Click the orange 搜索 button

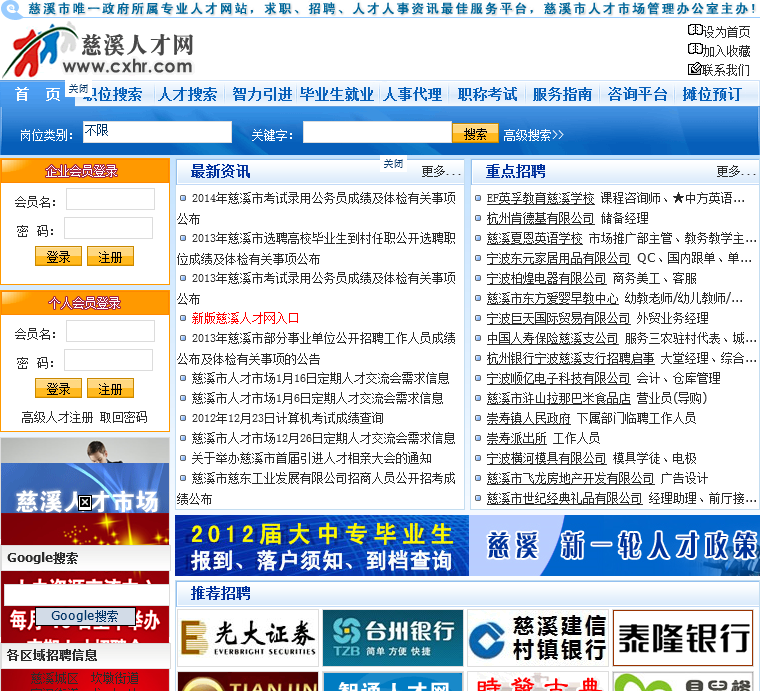(x=475, y=134)
